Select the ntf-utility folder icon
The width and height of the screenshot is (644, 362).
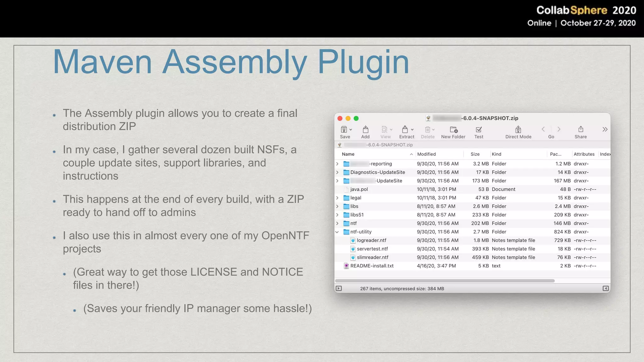[346, 232]
